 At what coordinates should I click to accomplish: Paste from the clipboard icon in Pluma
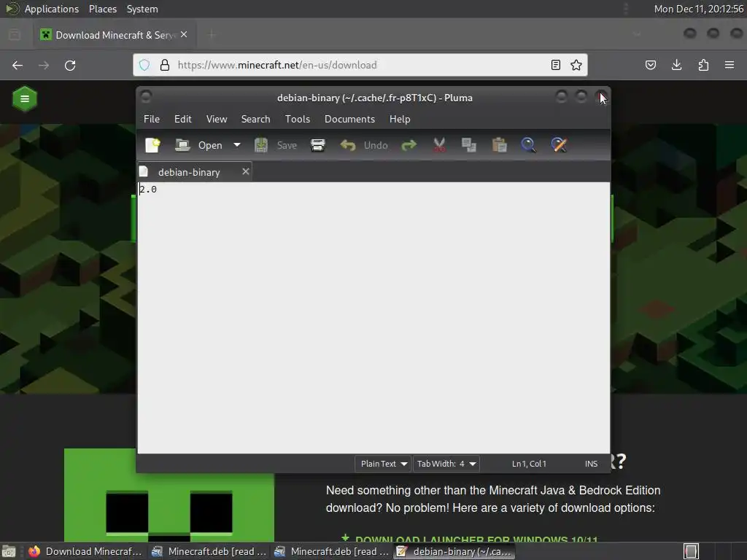(x=499, y=145)
